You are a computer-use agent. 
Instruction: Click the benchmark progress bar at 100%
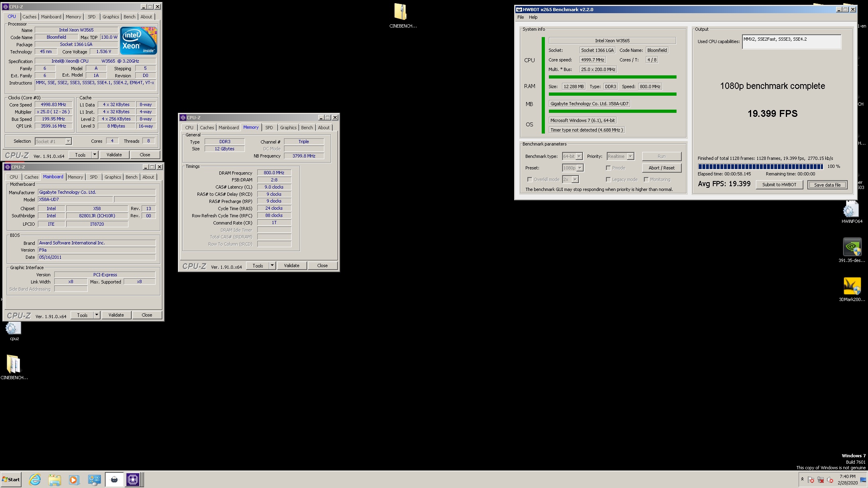click(x=760, y=167)
